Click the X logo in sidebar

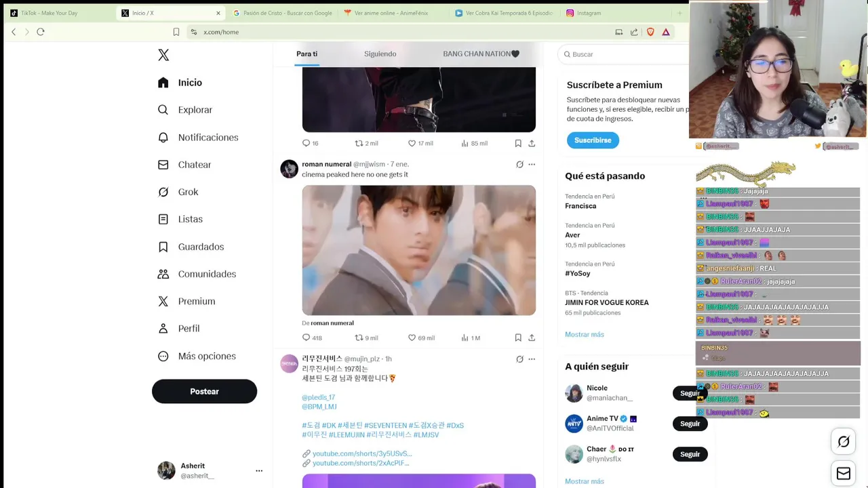pos(163,55)
